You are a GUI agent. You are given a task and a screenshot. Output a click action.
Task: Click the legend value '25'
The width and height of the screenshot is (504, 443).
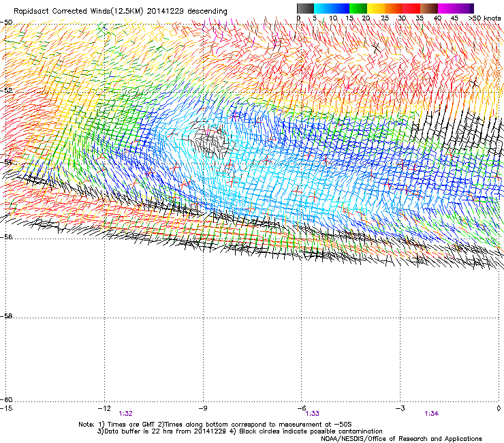(x=385, y=18)
